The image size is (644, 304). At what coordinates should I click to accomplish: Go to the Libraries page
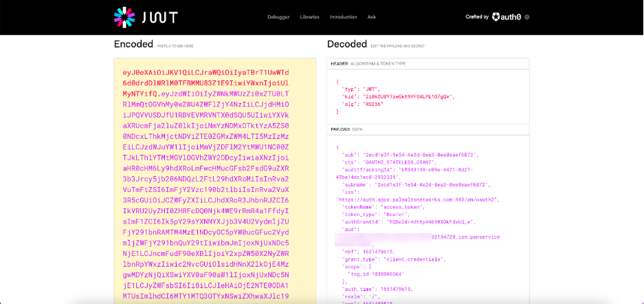coord(310,17)
